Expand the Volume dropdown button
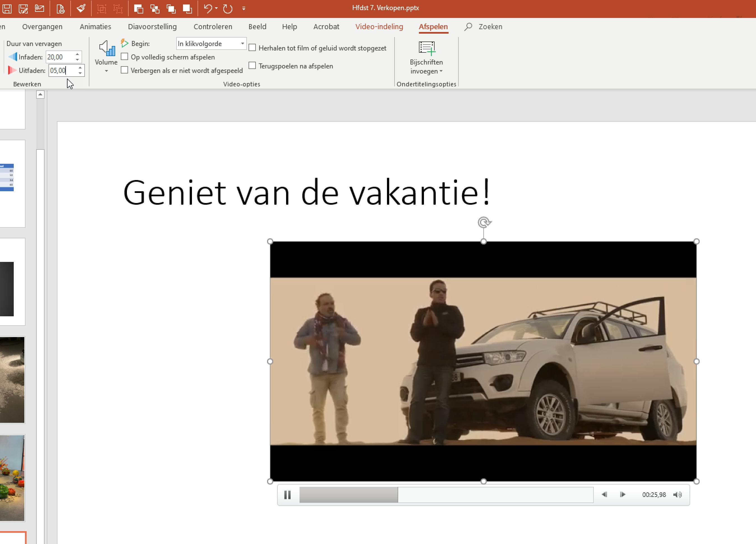756x544 pixels. point(106,71)
